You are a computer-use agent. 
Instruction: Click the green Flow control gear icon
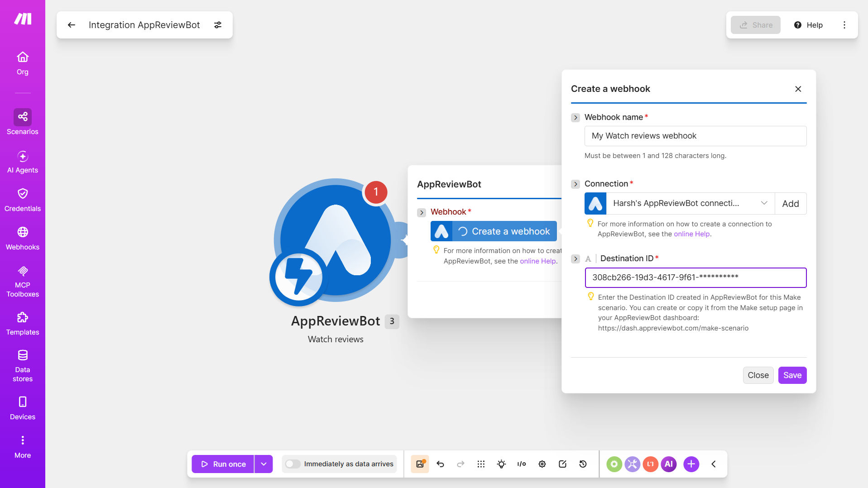point(614,464)
